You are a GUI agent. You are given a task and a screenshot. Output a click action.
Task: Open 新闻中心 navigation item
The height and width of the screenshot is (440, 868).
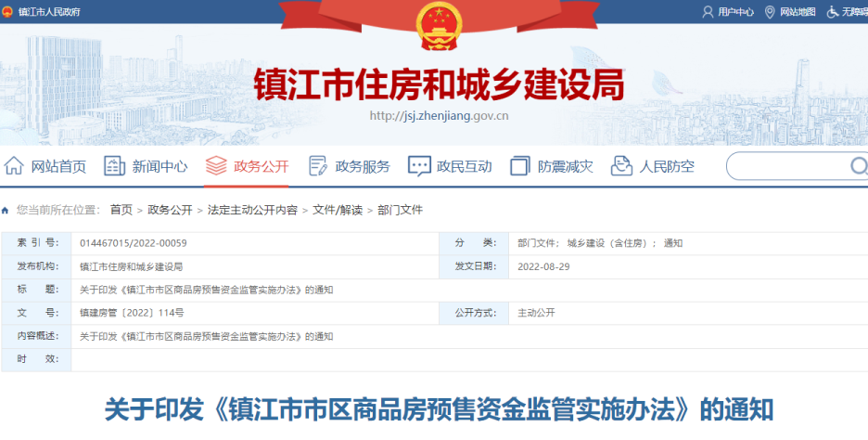tap(160, 166)
